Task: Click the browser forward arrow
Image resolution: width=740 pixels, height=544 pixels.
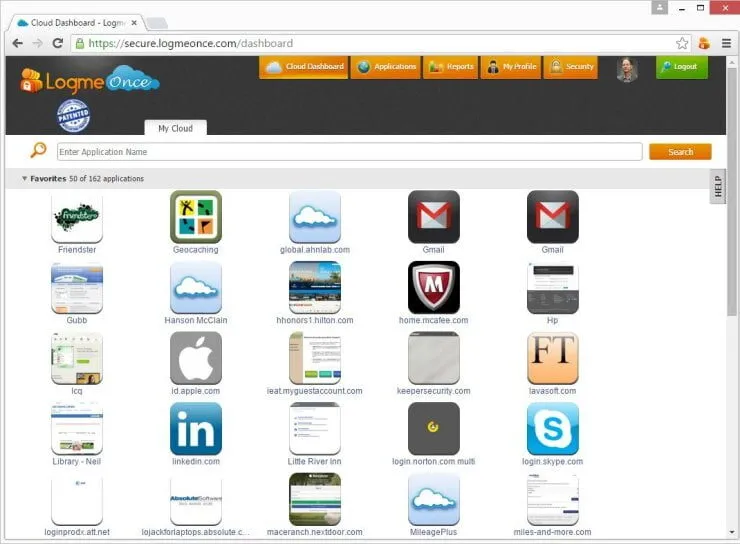Action: [x=37, y=43]
